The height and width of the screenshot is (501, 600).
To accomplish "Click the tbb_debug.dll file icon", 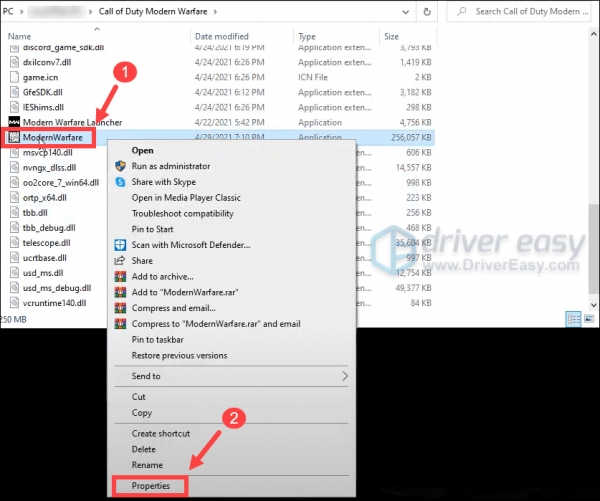I will point(14,228).
